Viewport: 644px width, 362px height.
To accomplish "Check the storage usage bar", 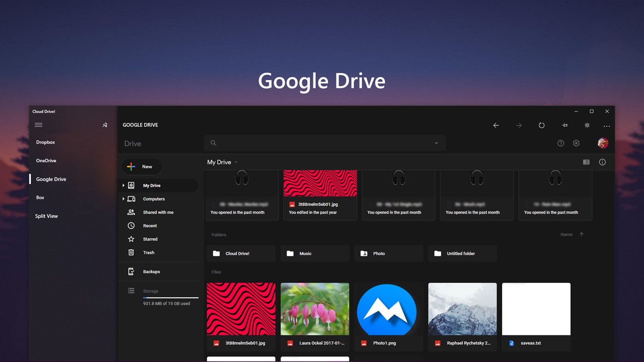I will coord(170,298).
